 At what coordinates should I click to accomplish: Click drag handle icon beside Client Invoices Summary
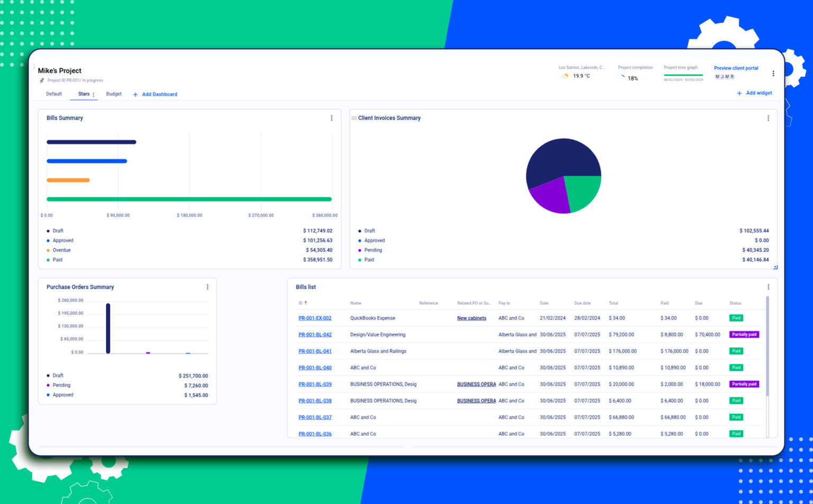pos(354,118)
